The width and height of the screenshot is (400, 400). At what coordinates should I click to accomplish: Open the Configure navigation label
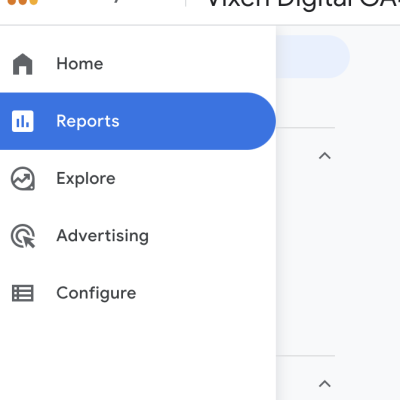(96, 293)
